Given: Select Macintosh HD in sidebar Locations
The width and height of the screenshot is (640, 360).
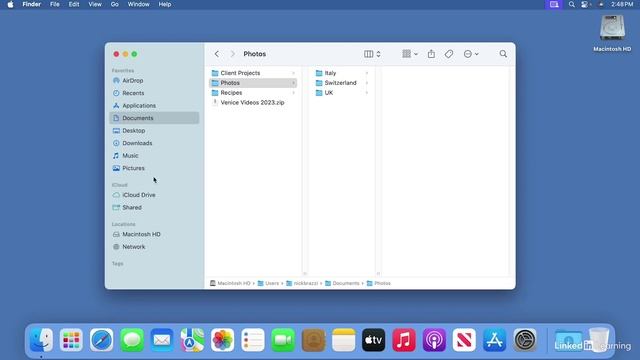Looking at the screenshot, I should [154, 234].
